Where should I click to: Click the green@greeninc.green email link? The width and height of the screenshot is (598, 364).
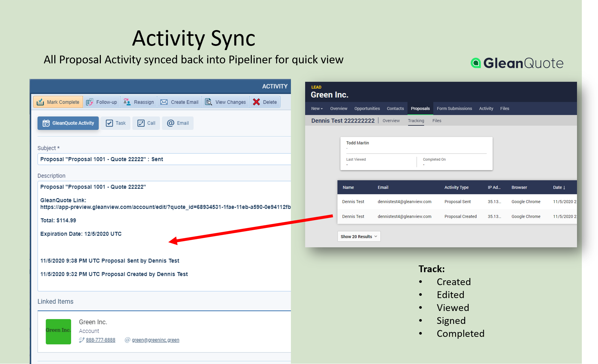[155, 340]
